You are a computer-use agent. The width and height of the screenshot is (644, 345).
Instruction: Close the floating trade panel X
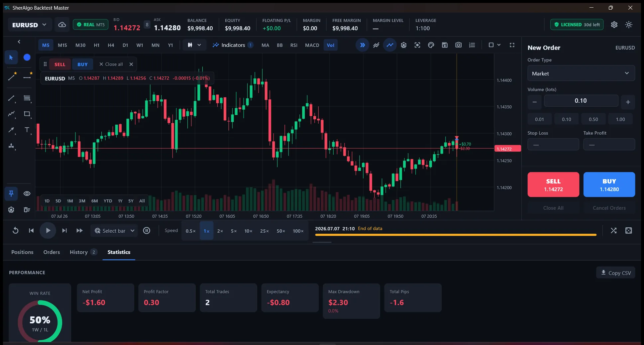point(131,64)
